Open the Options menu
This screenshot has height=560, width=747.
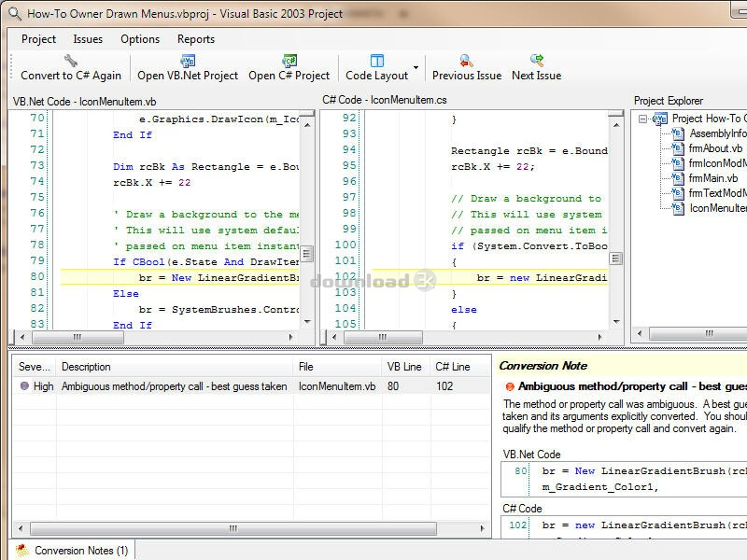(140, 39)
